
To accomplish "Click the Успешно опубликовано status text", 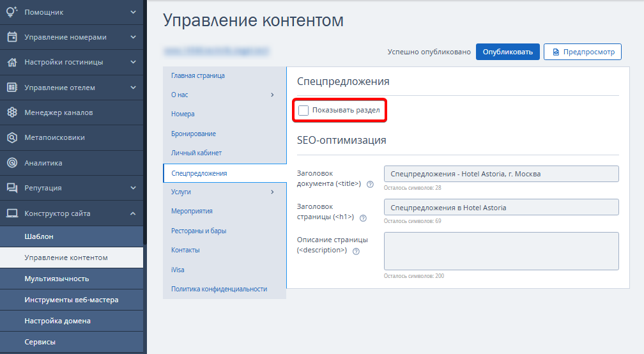I will [x=429, y=52].
